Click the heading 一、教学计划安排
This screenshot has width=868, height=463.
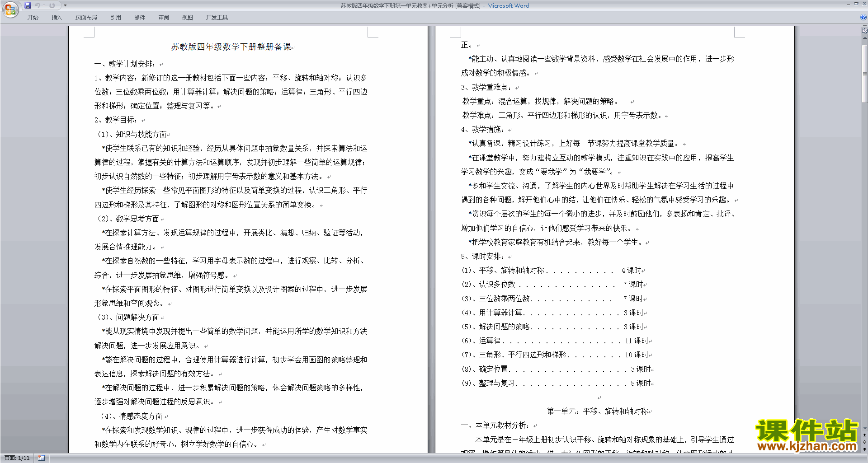pyautogui.click(x=126, y=64)
